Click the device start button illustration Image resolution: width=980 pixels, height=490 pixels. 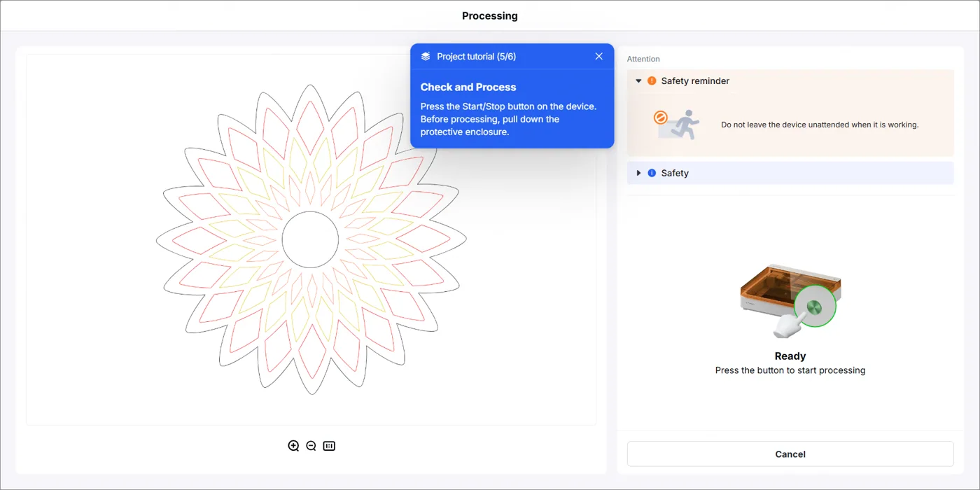click(791, 300)
